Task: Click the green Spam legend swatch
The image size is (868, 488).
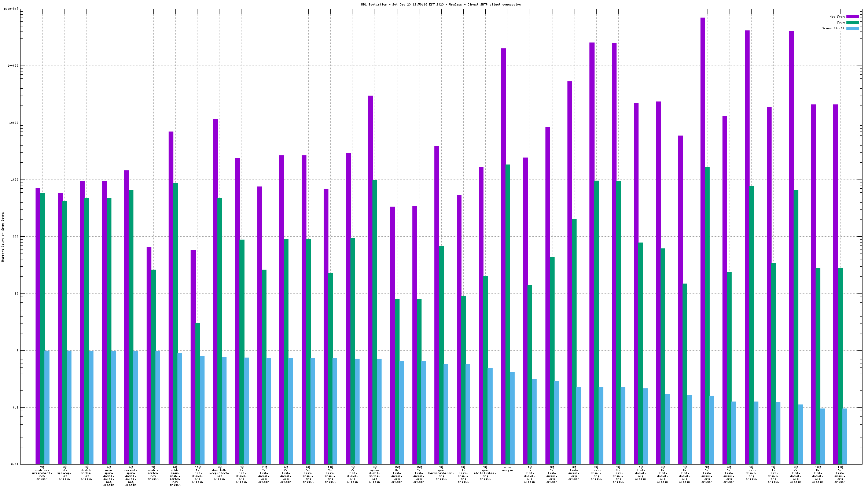Action: point(852,22)
